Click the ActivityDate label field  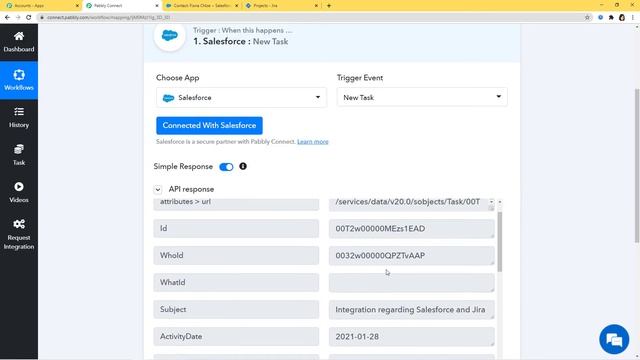[236, 336]
